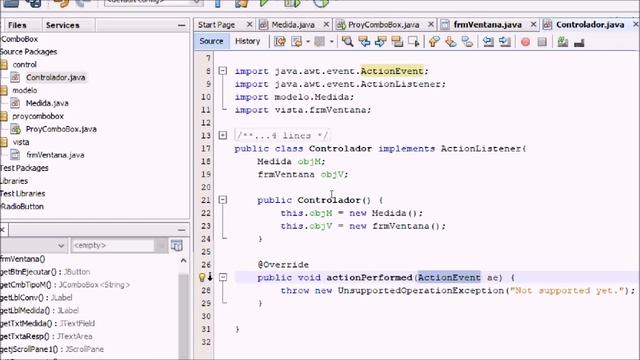Click the Last Edit location icon in editor toolbar
Viewport: 640px width, 360px height.
pos(280,42)
